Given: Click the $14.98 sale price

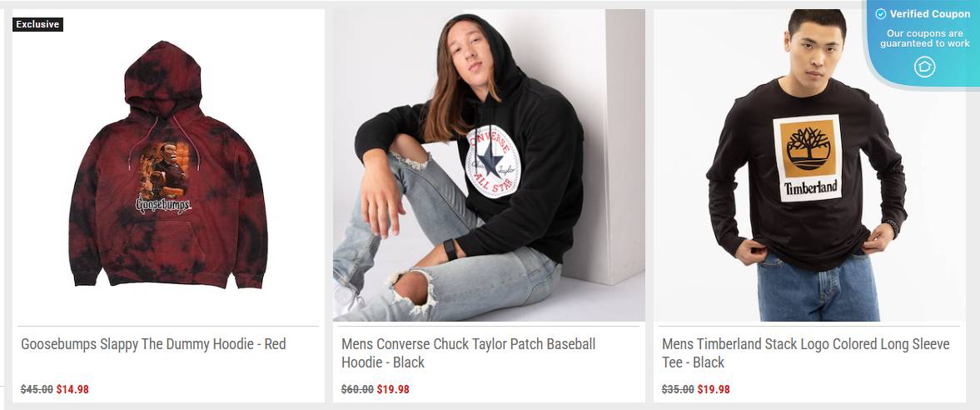Looking at the screenshot, I should (72, 389).
